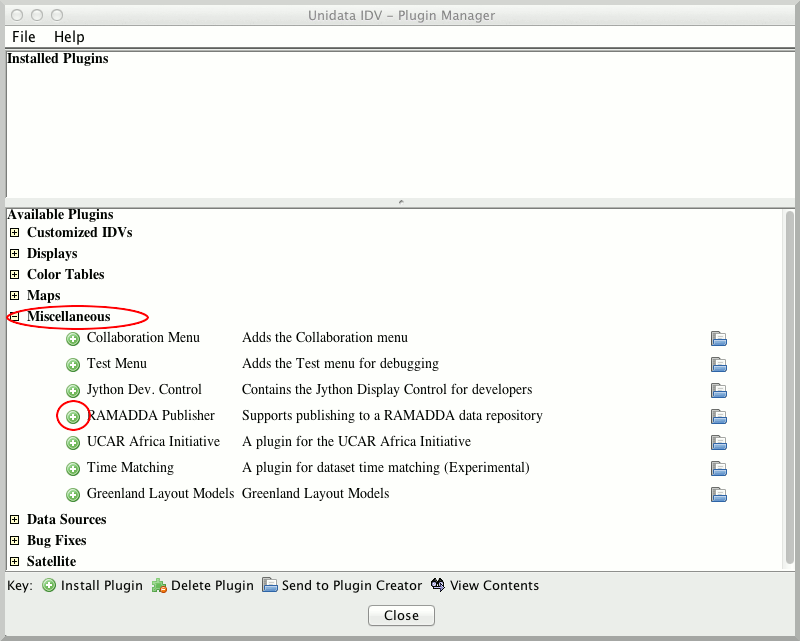Install the Jython Dev. Control plugin
This screenshot has height=641, width=800.
tap(73, 390)
